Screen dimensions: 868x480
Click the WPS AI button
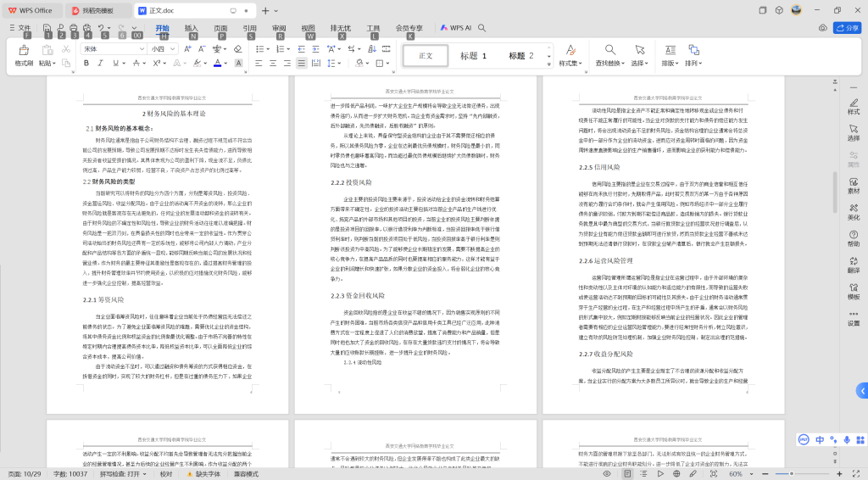[x=455, y=28]
